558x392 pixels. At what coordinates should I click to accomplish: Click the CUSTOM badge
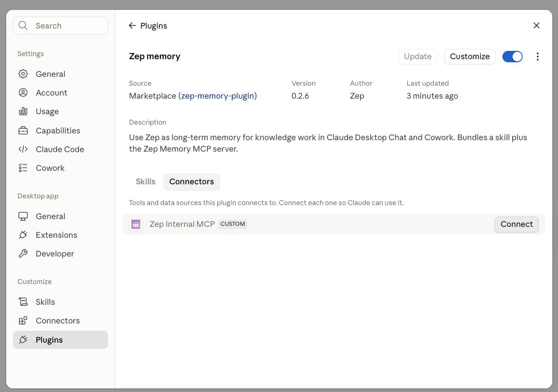(x=233, y=224)
